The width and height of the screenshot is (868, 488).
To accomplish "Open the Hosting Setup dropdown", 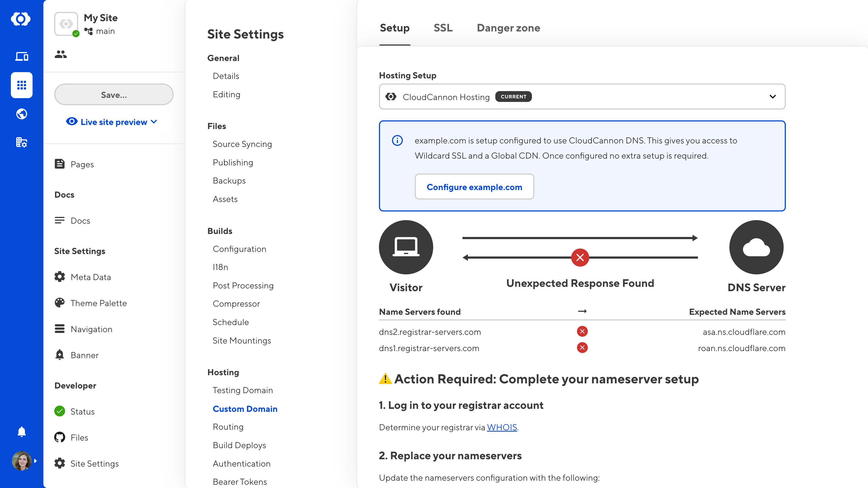I will click(x=582, y=97).
